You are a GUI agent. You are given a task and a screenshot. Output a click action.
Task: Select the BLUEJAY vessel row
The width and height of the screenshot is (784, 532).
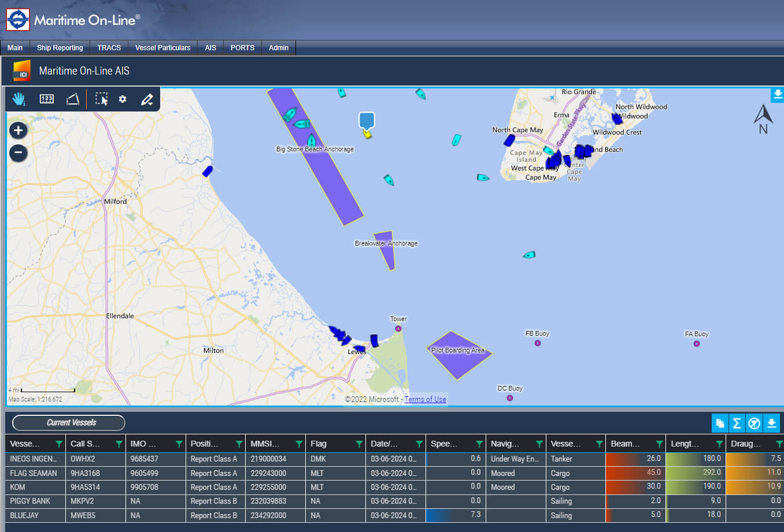click(x=394, y=515)
